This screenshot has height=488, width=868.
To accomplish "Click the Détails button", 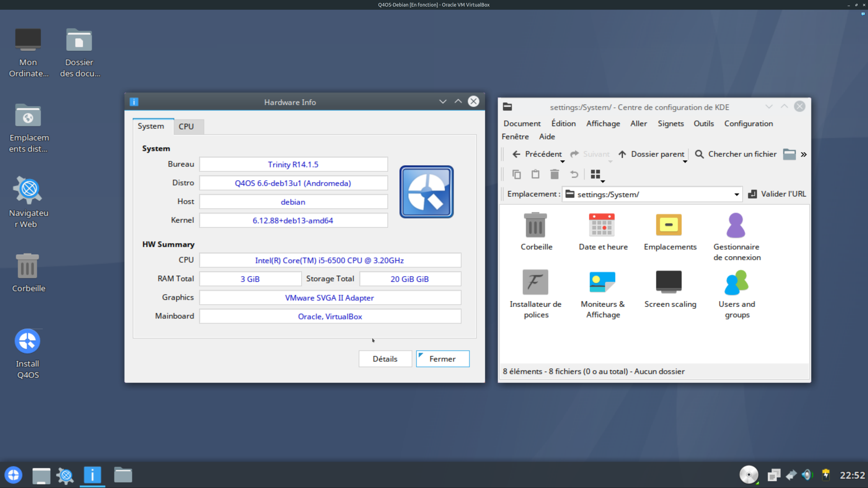I will (385, 359).
